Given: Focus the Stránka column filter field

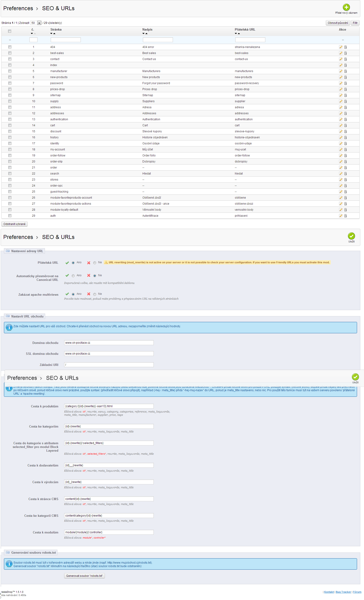Looking at the screenshot, I should pyautogui.click(x=66, y=40).
